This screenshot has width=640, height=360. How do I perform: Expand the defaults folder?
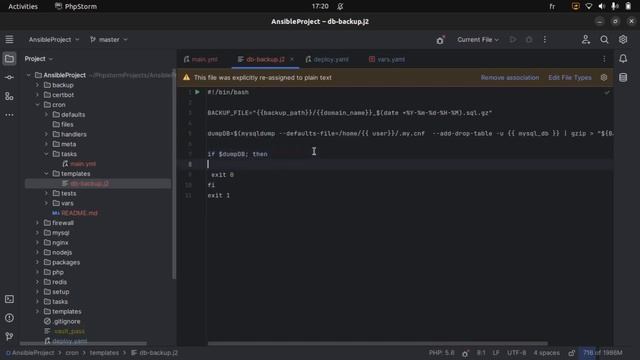(47, 115)
